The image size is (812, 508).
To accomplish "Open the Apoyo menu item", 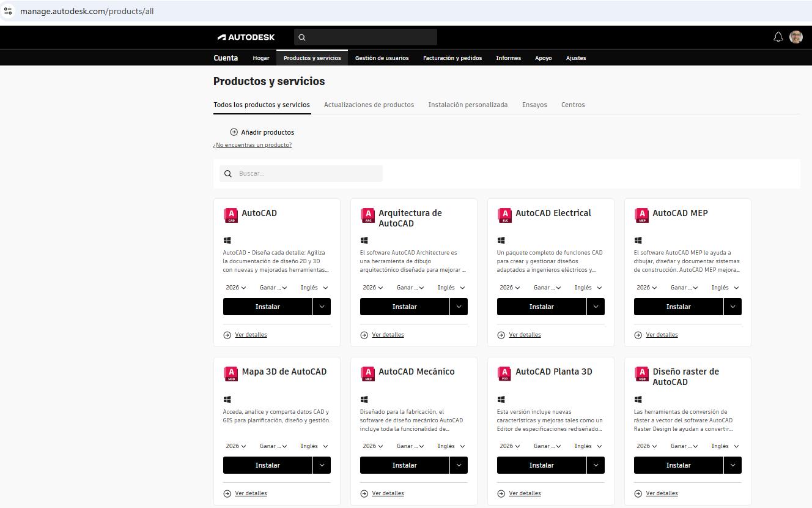I will click(544, 58).
